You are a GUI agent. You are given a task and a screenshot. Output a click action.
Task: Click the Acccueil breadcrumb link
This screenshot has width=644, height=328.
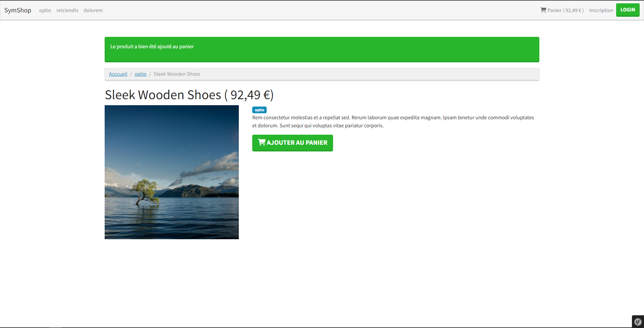[118, 74]
